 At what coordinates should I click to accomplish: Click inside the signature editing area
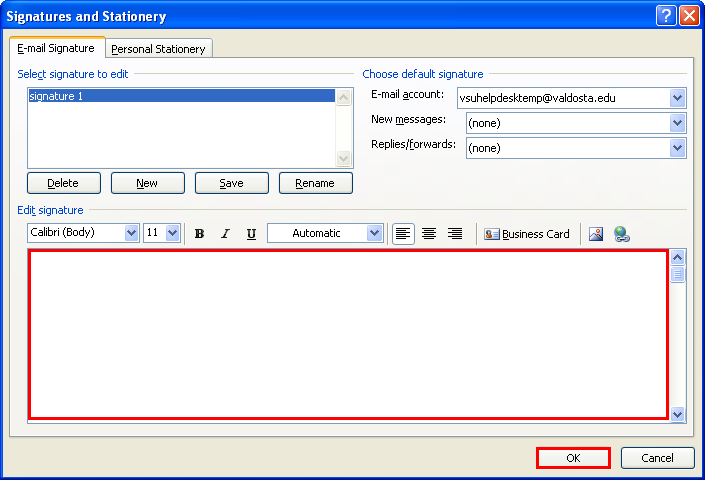(348, 335)
